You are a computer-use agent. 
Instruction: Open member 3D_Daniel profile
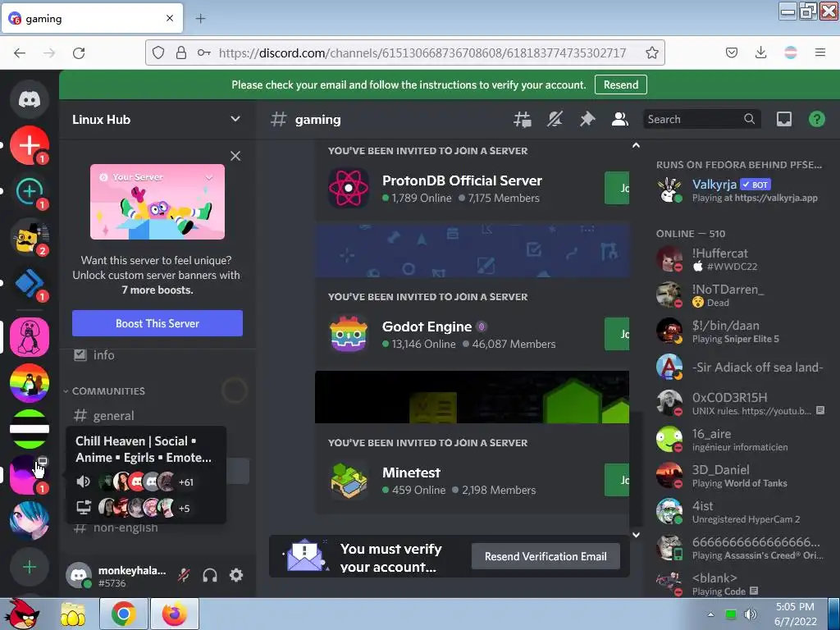click(x=742, y=475)
